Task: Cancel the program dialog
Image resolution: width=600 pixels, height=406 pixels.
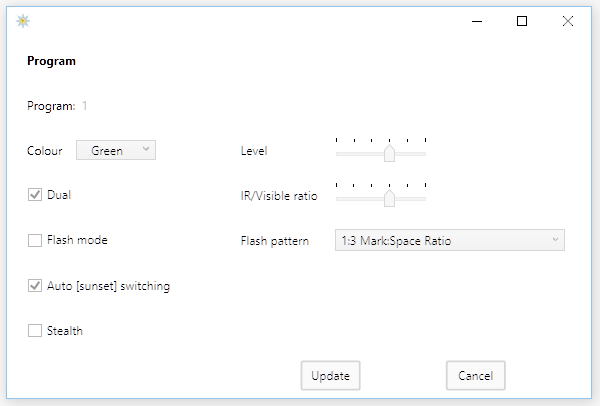Action: coord(476,375)
